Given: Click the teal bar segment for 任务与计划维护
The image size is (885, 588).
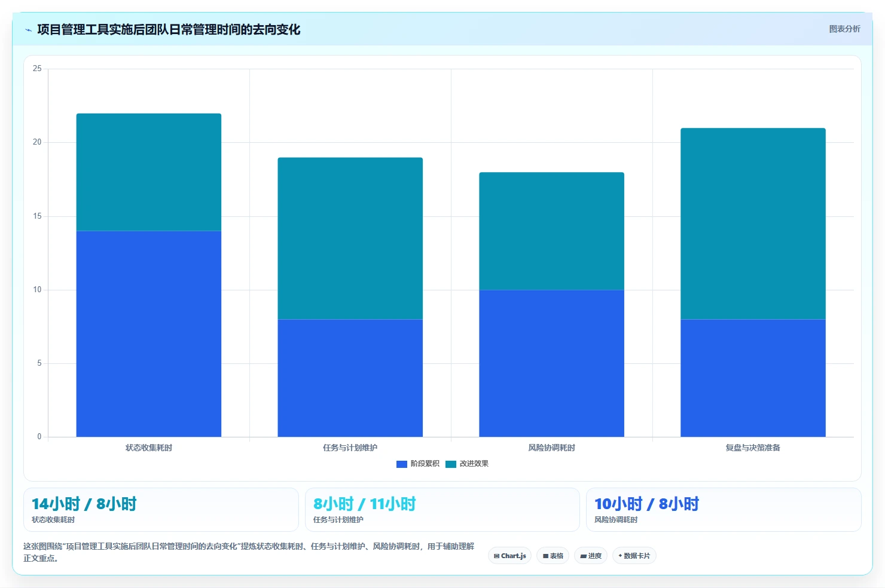Looking at the screenshot, I should (350, 238).
